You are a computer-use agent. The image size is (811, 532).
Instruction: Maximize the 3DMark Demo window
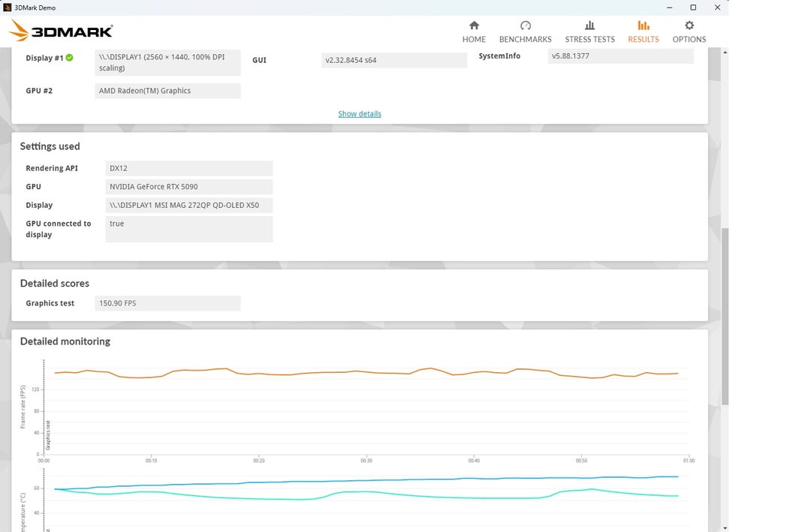tap(693, 8)
